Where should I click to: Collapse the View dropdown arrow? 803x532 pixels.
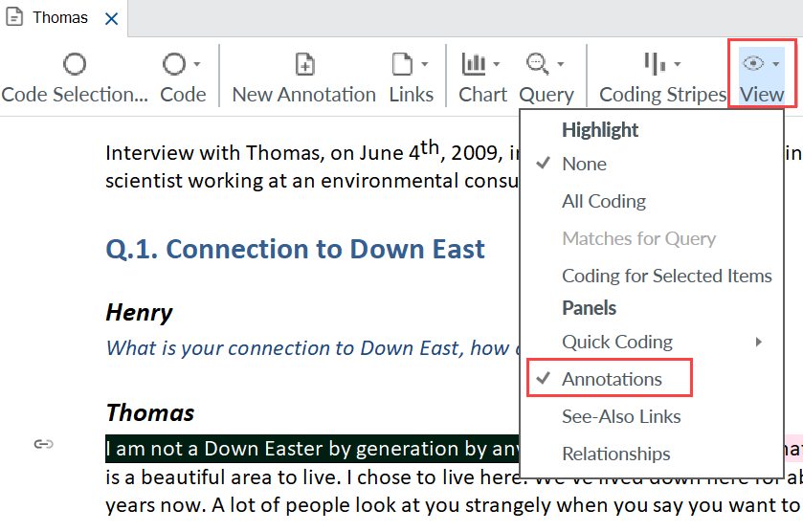point(776,64)
